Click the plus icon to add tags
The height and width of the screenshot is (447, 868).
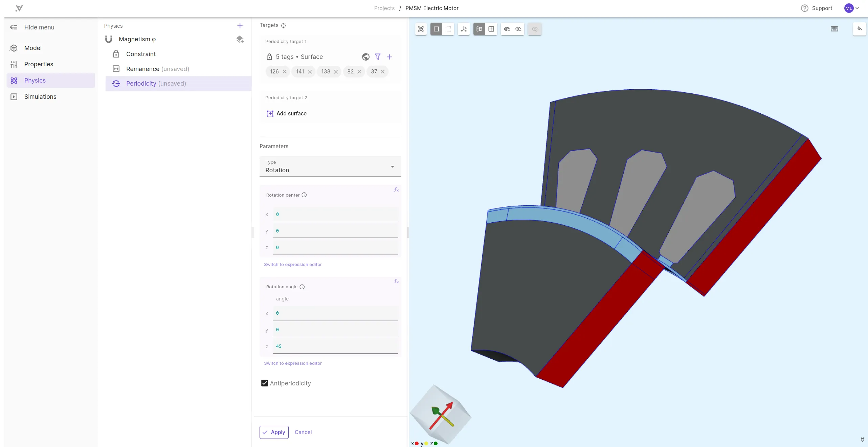coord(390,57)
